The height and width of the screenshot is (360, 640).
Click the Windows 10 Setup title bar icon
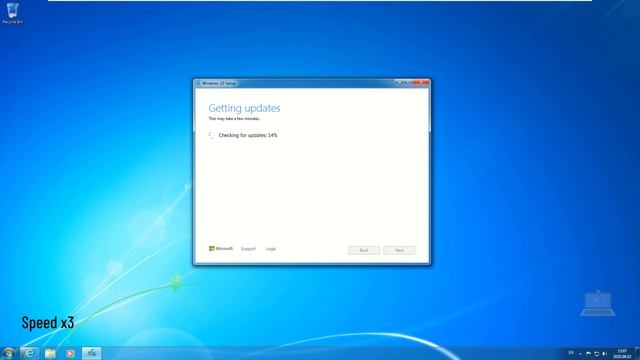click(198, 83)
